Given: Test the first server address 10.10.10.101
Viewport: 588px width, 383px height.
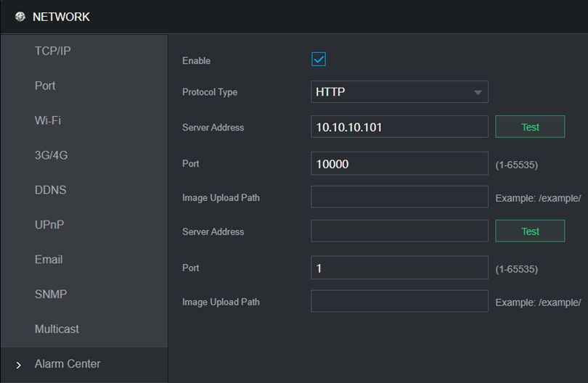Looking at the screenshot, I should point(530,127).
